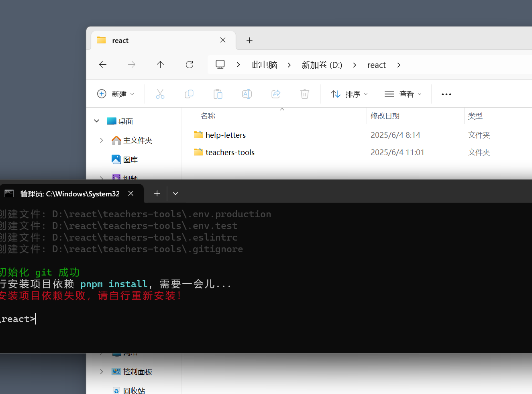The height and width of the screenshot is (394, 532).
Task: Expand chevron after 新加卷 (D:) breadcrumb
Action: [x=355, y=65]
